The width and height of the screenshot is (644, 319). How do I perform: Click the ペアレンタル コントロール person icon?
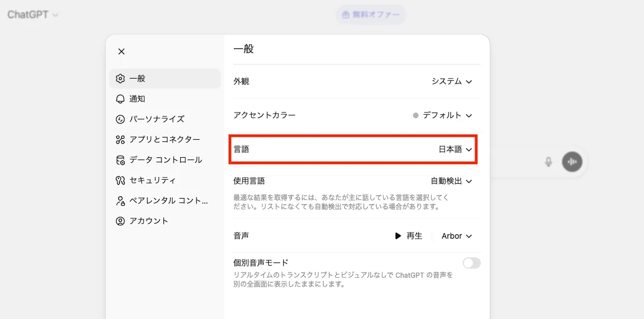(x=120, y=201)
